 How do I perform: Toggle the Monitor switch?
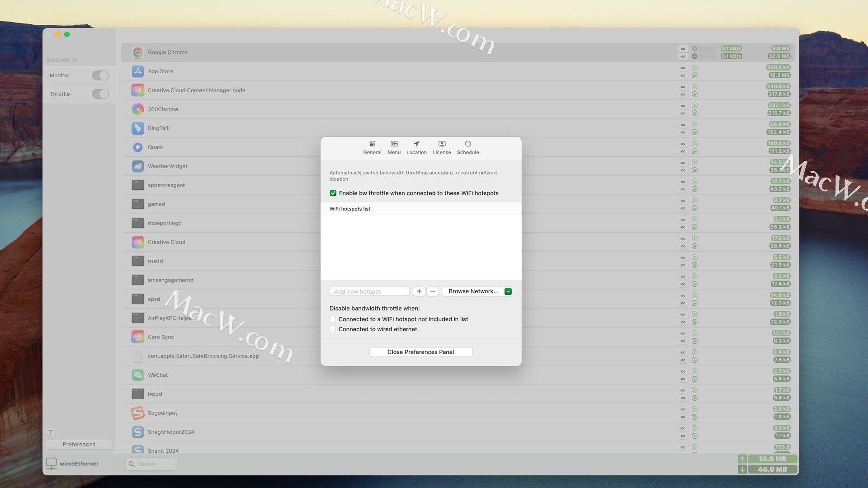100,75
